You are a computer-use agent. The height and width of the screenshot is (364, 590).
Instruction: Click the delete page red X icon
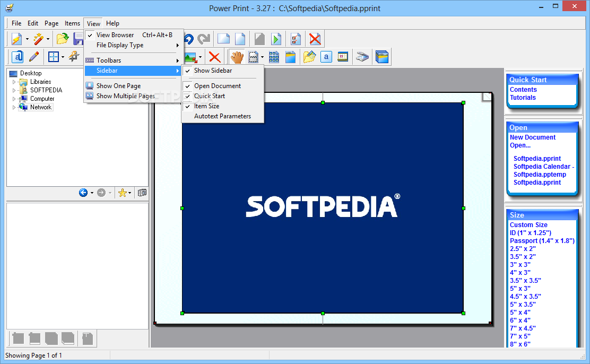point(315,39)
